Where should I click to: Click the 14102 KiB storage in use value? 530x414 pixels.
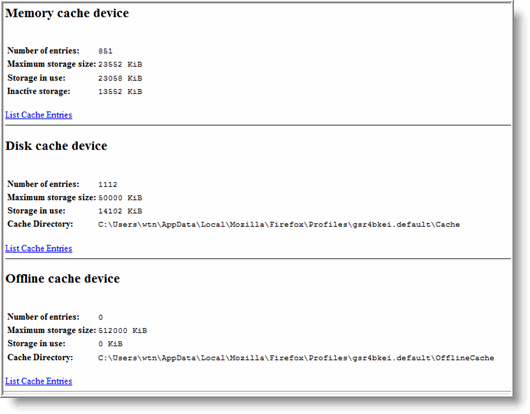point(120,211)
